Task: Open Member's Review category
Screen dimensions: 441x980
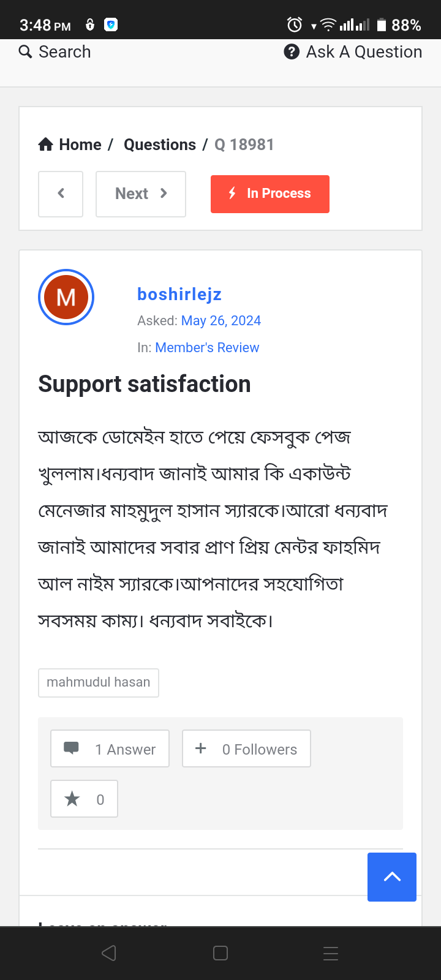Action: click(207, 348)
